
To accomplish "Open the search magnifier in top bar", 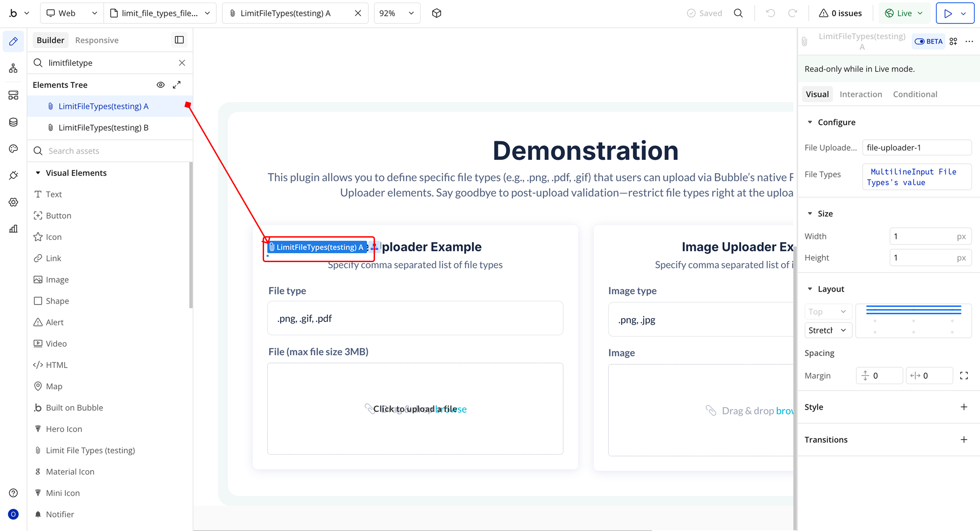I will [x=738, y=13].
